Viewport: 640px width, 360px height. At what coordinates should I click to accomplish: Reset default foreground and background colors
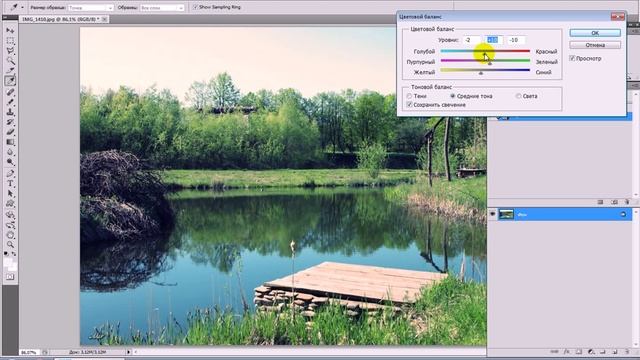(6, 253)
